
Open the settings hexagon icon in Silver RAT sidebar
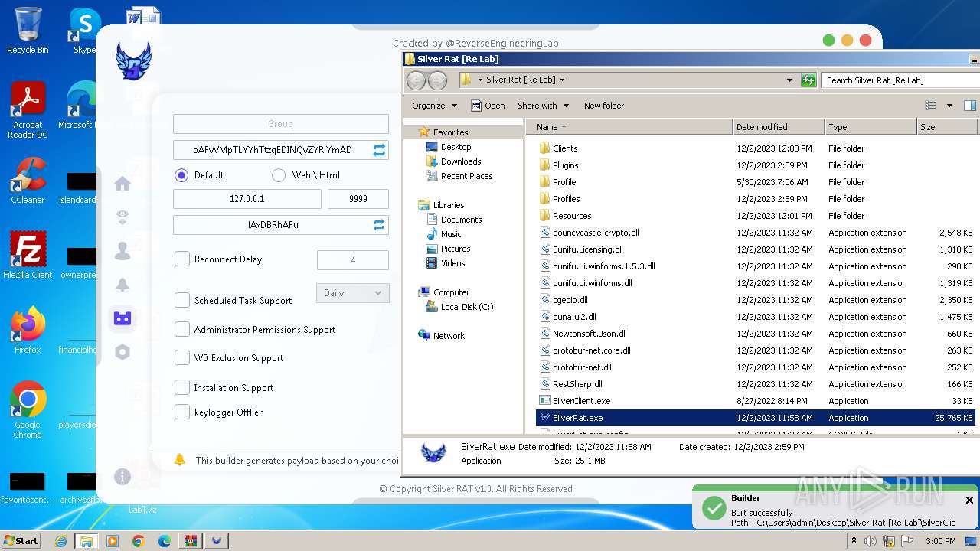[122, 352]
